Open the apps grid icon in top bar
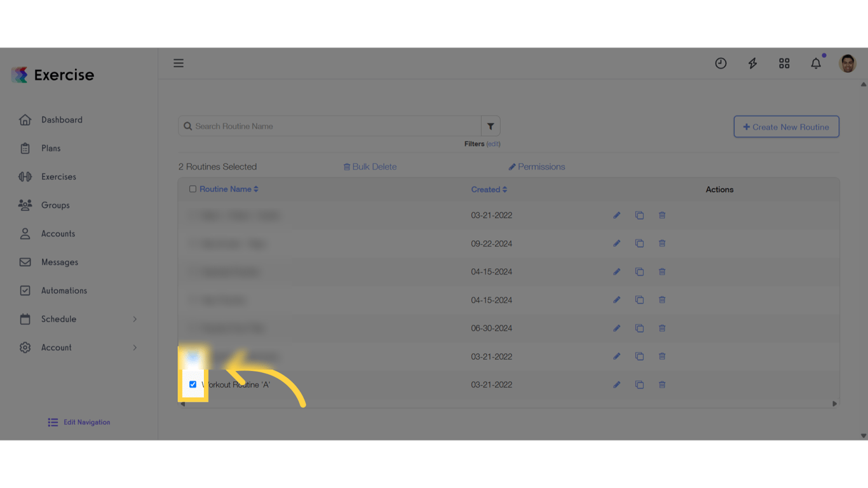 pyautogui.click(x=784, y=63)
